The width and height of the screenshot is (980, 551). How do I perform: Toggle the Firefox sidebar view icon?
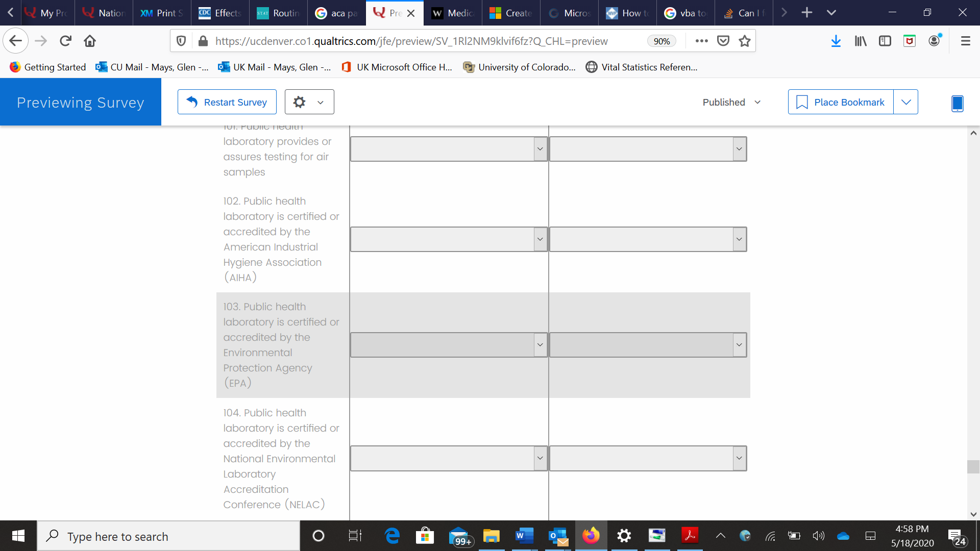coord(885,41)
